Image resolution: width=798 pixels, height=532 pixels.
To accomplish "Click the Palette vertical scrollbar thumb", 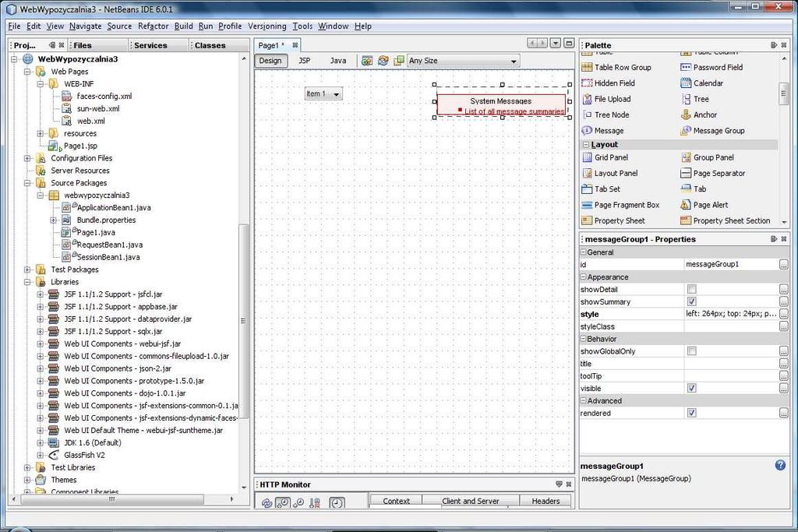I will (784, 94).
